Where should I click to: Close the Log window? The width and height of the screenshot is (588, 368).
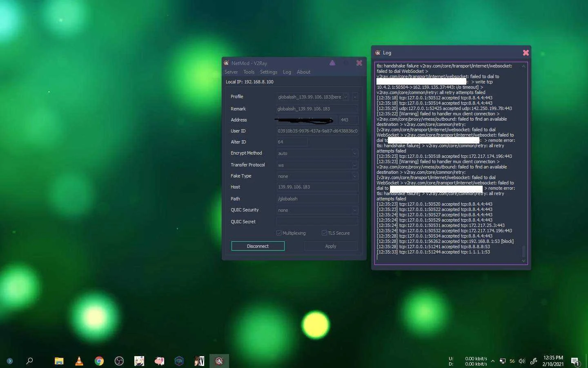pyautogui.click(x=526, y=53)
